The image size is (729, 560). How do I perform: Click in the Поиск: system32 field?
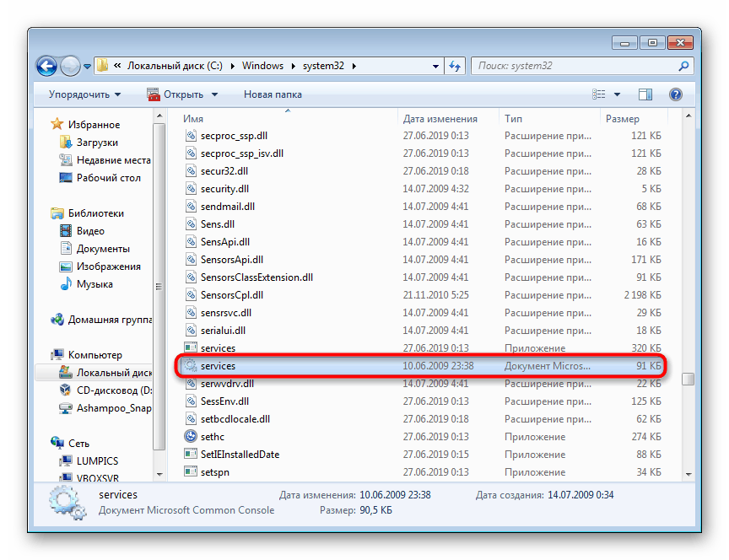(x=575, y=66)
